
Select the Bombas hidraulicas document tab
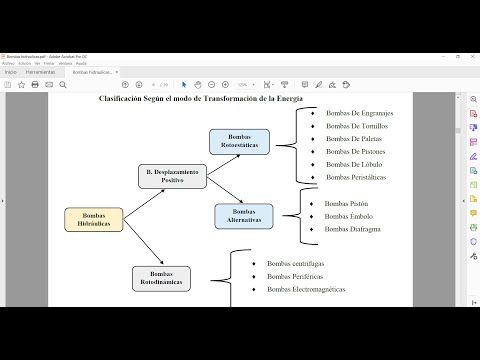tap(92, 72)
